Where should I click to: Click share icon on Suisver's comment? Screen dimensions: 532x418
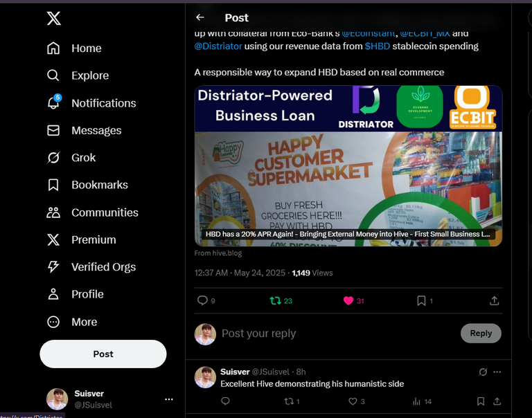coord(497,401)
